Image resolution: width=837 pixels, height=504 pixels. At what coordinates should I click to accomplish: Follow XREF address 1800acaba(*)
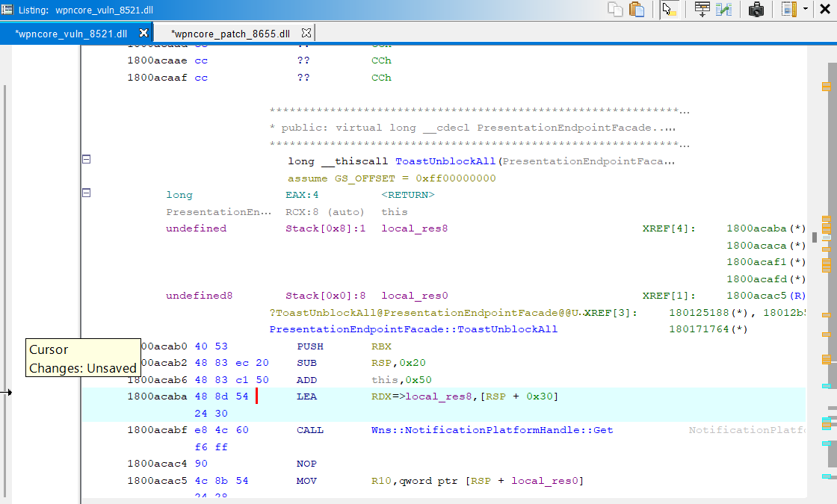[765, 228]
